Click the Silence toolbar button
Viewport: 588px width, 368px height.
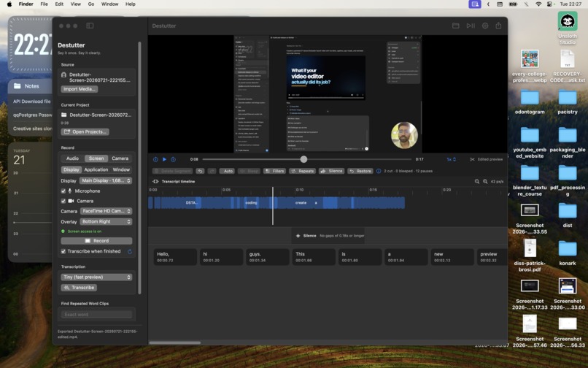point(331,171)
